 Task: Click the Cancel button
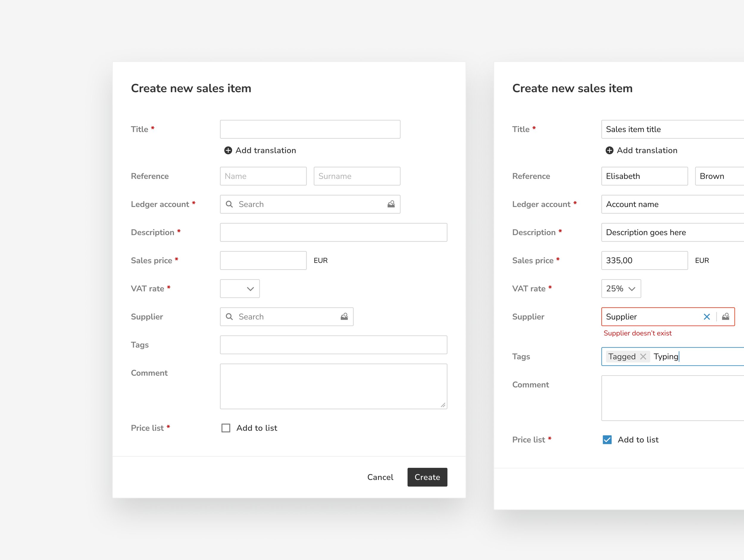click(380, 477)
